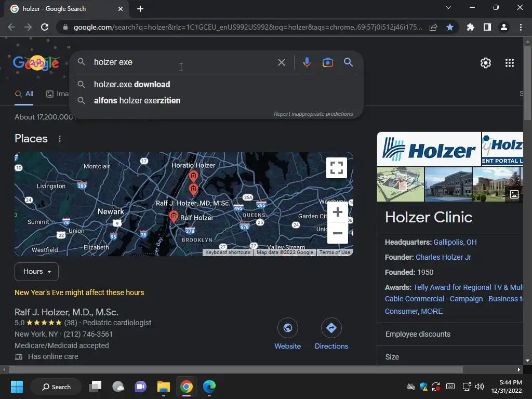Select the holzer Google Search tab
This screenshot has height=399, width=532.
66,9
